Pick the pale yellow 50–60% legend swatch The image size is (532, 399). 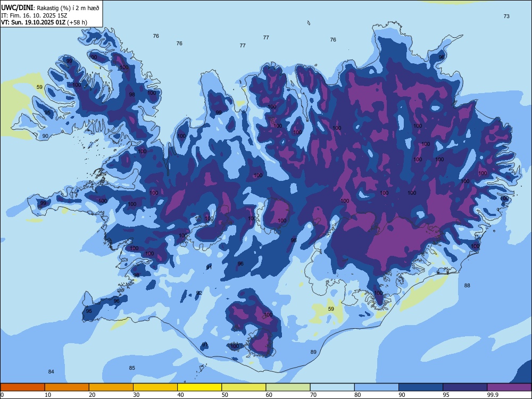[x=244, y=387]
